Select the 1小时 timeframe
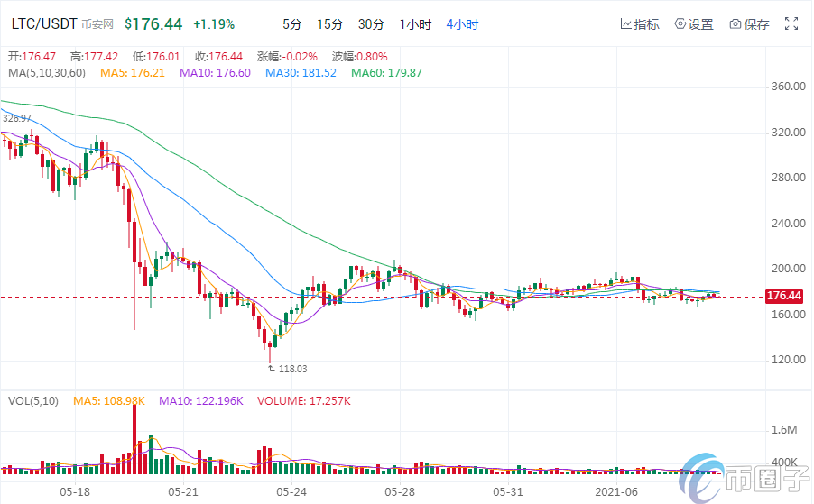The height and width of the screenshot is (504, 814). coord(415,24)
